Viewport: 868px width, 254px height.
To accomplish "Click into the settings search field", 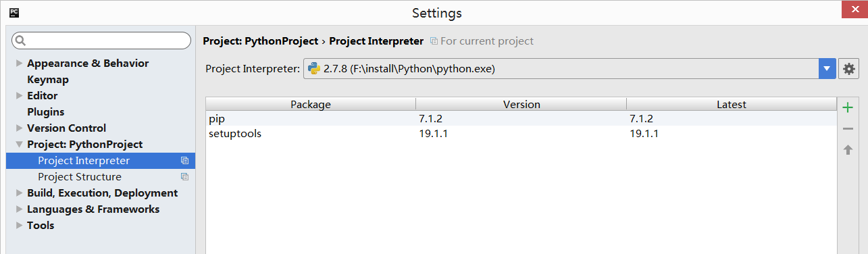I will (x=101, y=41).
